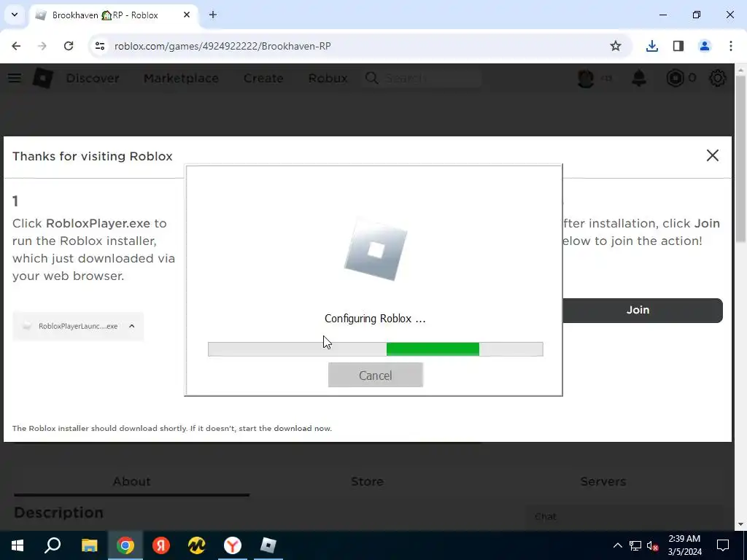
Task: Click the search magnifier icon on Roblox
Action: (x=371, y=78)
